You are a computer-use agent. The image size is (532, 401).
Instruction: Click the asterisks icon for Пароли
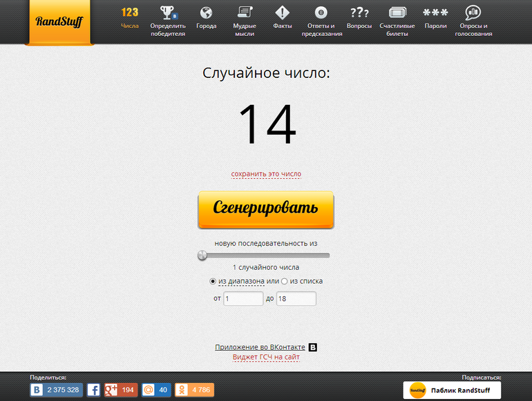point(435,12)
